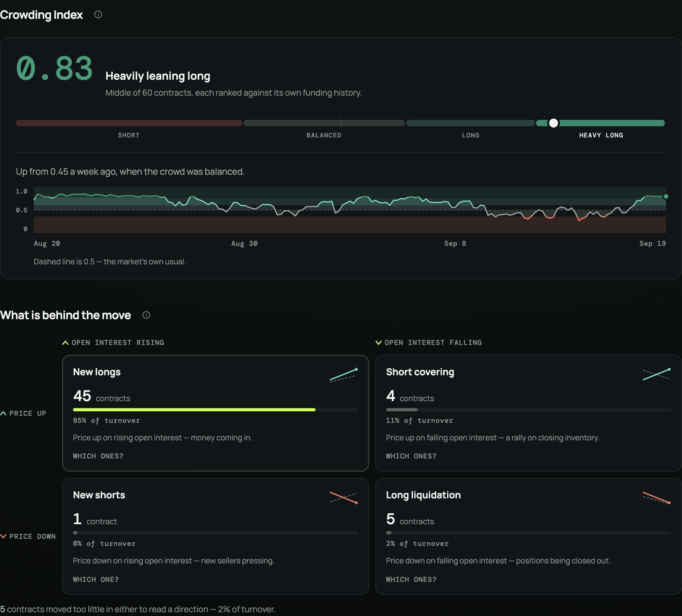Click the Open Interest Rising up-chevron icon
Screen dimensions: 682x616
click(x=65, y=343)
